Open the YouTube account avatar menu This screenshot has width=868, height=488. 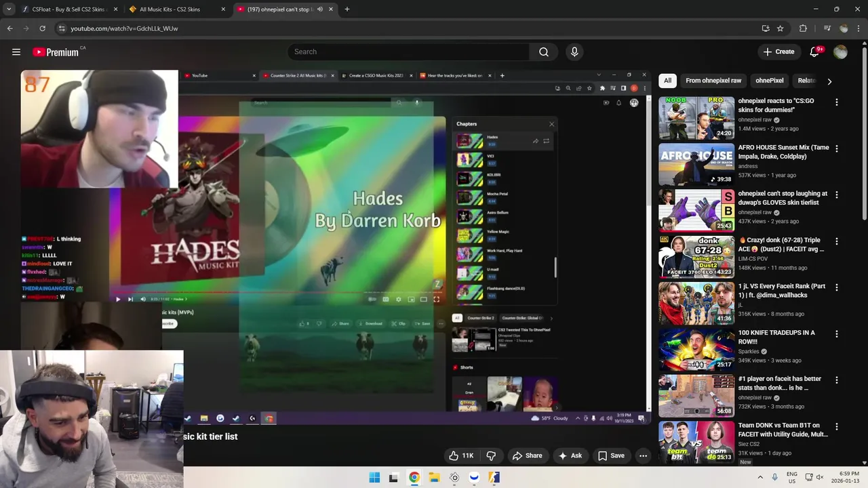[840, 52]
